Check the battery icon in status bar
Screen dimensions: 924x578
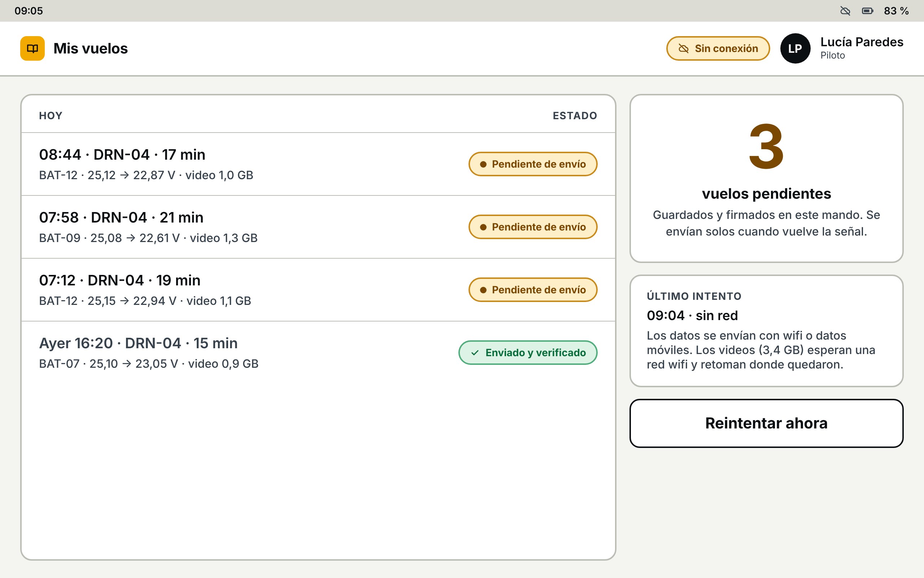click(x=867, y=11)
